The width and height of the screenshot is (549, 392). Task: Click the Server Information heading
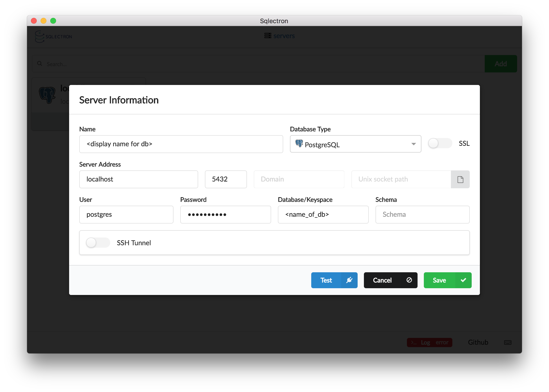(x=119, y=100)
